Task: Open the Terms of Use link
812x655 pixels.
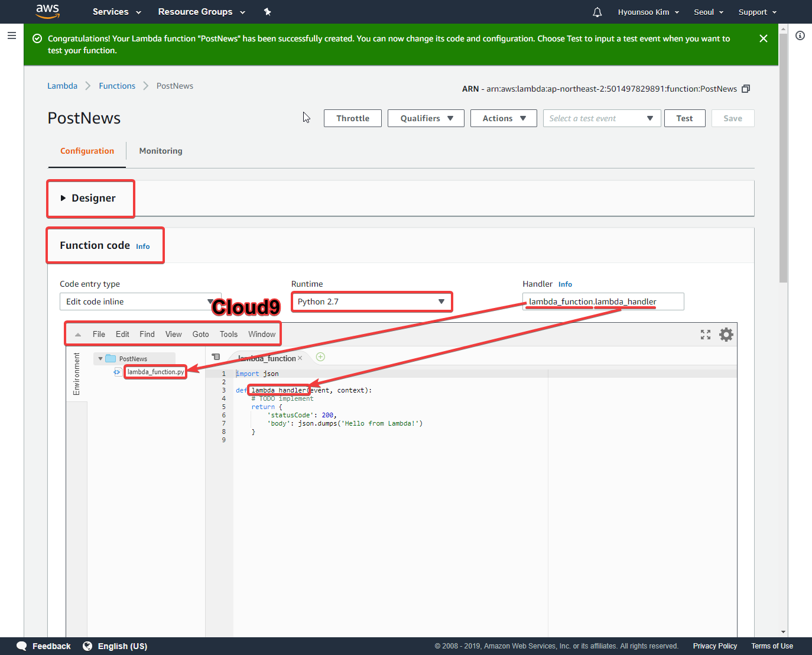Action: [772, 646]
